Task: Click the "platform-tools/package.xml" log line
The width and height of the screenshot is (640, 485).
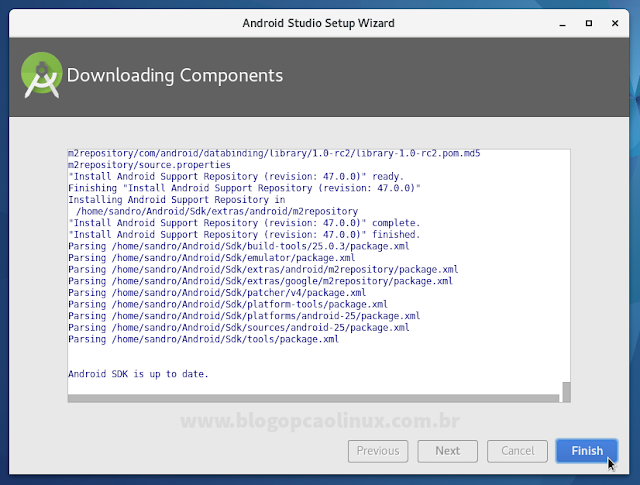Action: [228, 305]
